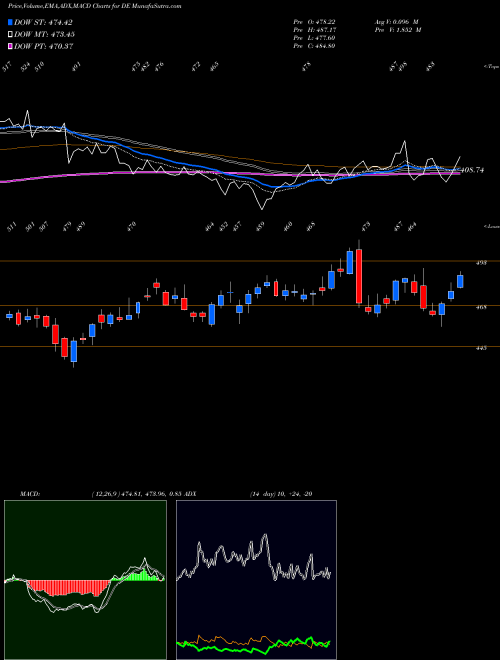
Task: Click the 468 price level label
Action: [x=481, y=307]
